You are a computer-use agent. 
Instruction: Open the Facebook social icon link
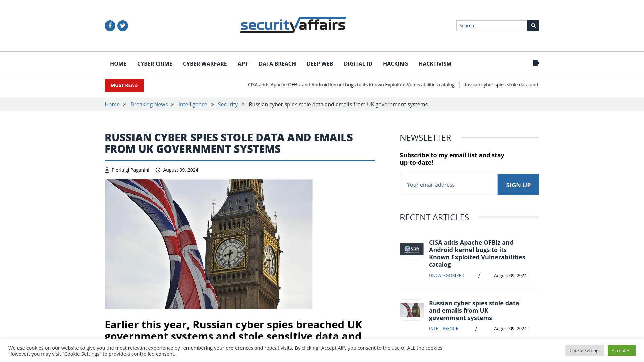coord(110,25)
